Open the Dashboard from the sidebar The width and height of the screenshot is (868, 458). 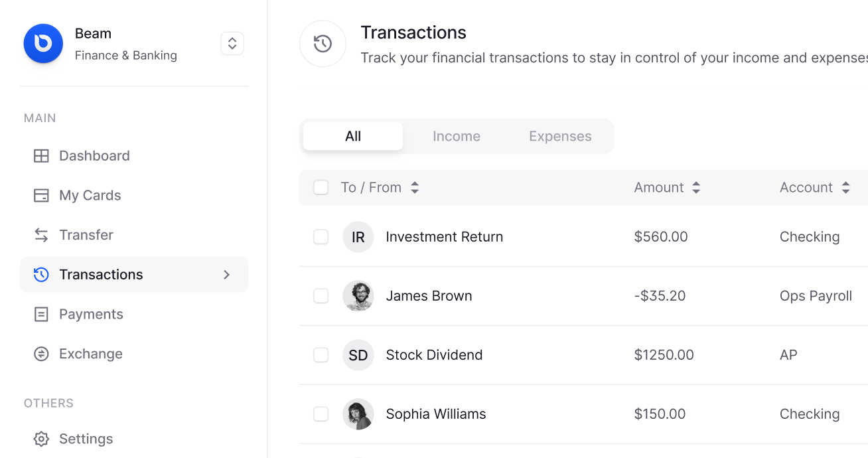[94, 155]
